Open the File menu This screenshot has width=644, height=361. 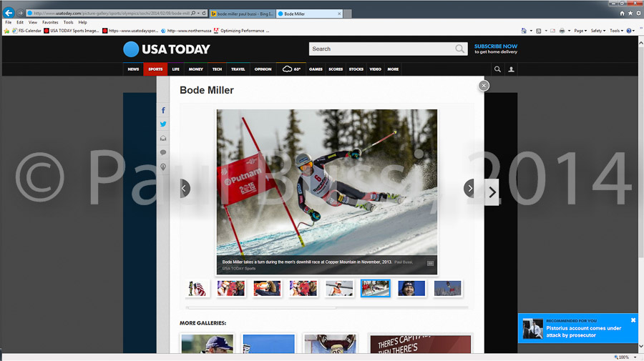coord(8,22)
